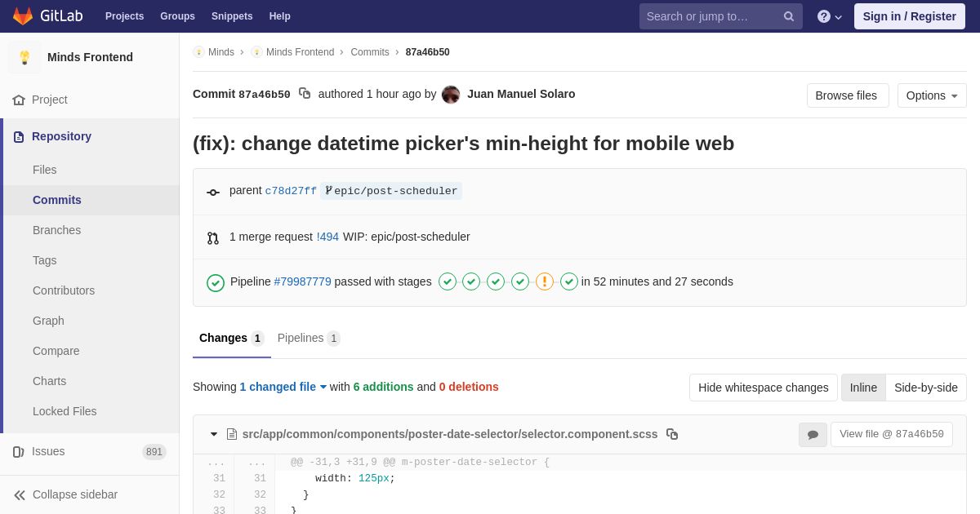Open the Projects menu in navbar
This screenshot has height=514, width=980.
click(124, 16)
